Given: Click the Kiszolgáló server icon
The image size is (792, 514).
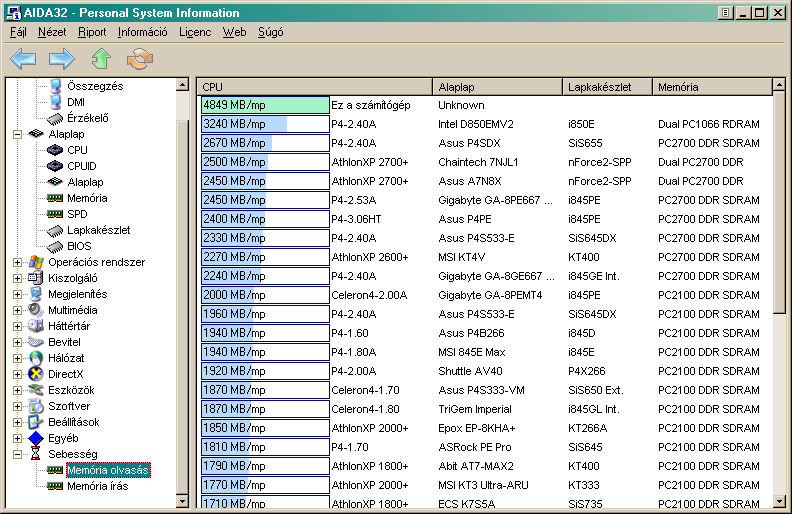Looking at the screenshot, I should (36, 278).
